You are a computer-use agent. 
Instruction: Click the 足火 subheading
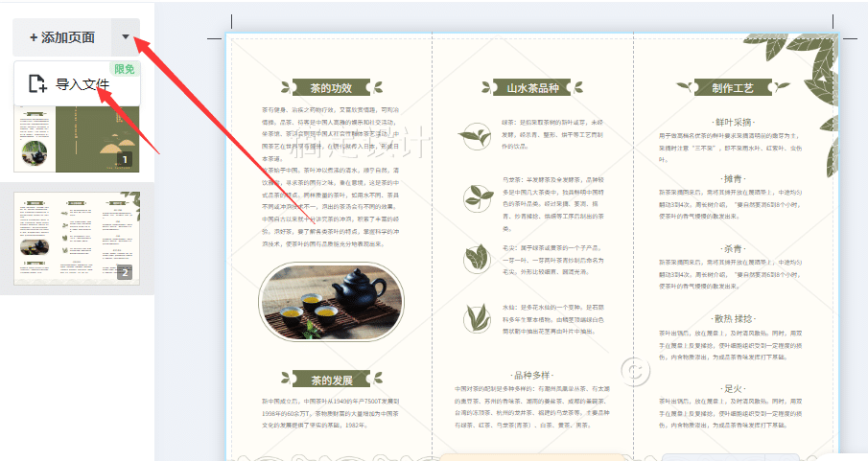tap(733, 388)
